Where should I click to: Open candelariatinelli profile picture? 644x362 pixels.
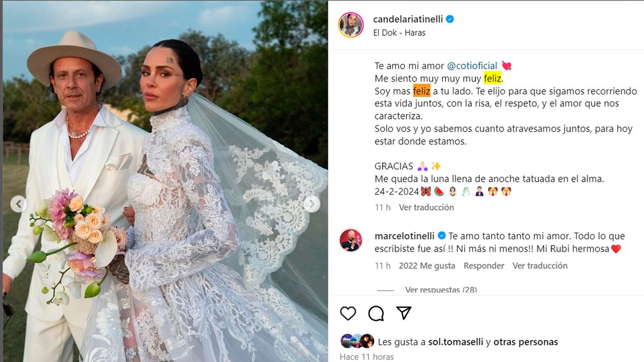pos(351,25)
